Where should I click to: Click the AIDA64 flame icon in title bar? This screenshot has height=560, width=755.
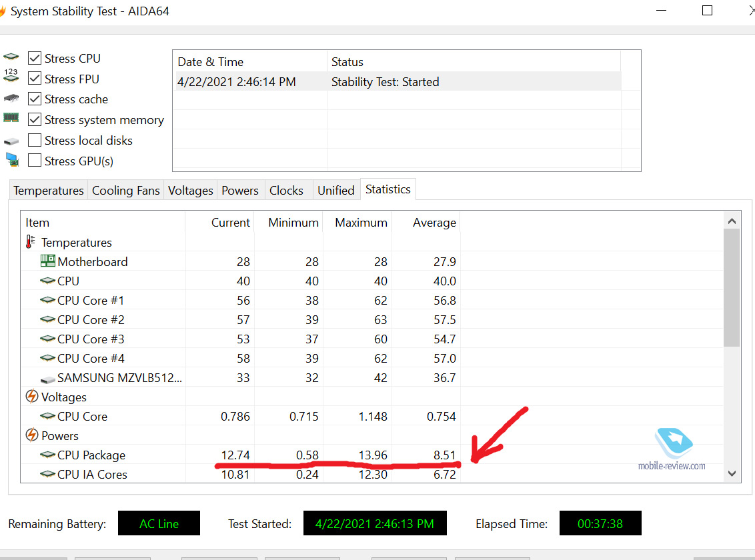tap(3, 11)
